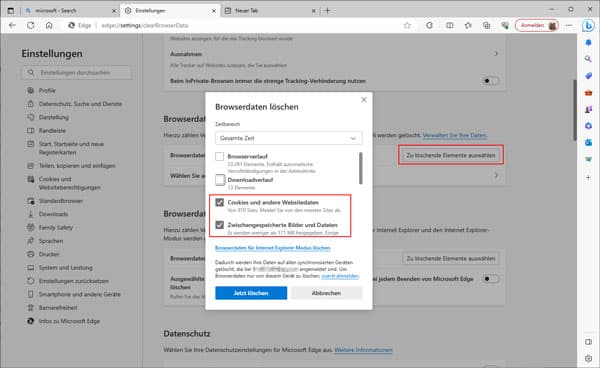Open the sidebar notifications bell icon
600x368 pixels.
(588, 42)
